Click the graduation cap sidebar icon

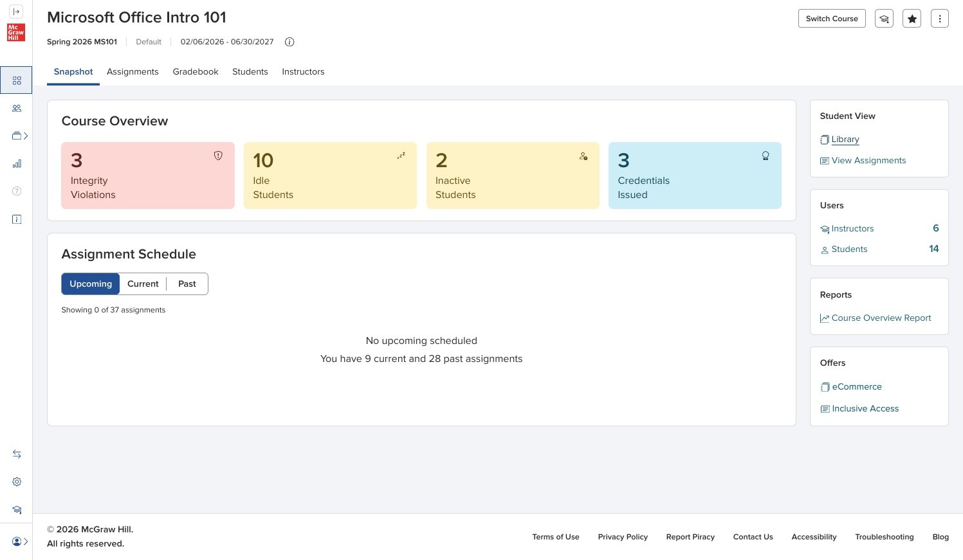point(17,510)
